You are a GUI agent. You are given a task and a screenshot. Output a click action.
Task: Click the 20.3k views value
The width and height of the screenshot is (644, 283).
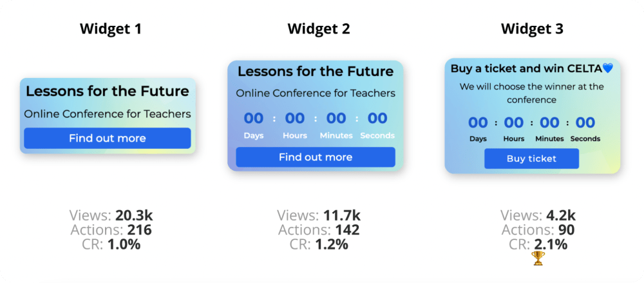click(x=134, y=215)
